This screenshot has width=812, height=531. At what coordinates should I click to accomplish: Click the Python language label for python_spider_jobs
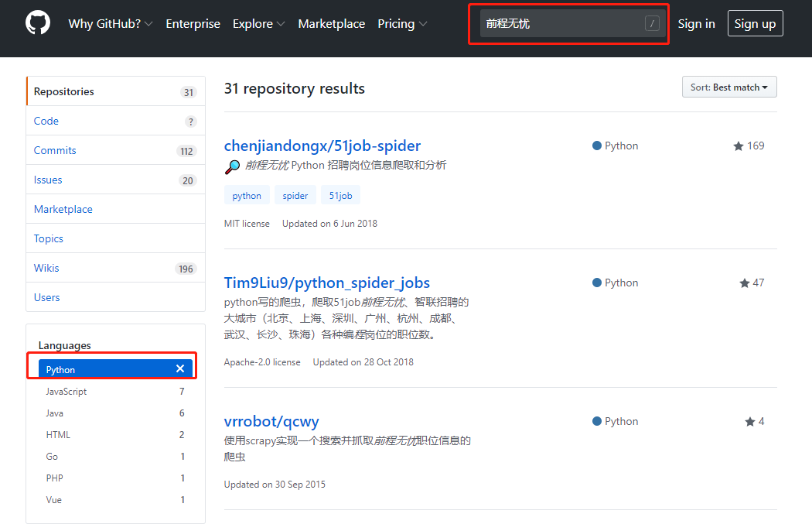(616, 283)
